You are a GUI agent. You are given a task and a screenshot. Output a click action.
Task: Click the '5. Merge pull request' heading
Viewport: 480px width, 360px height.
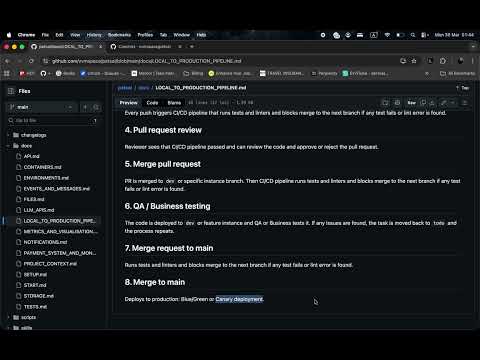tap(163, 164)
